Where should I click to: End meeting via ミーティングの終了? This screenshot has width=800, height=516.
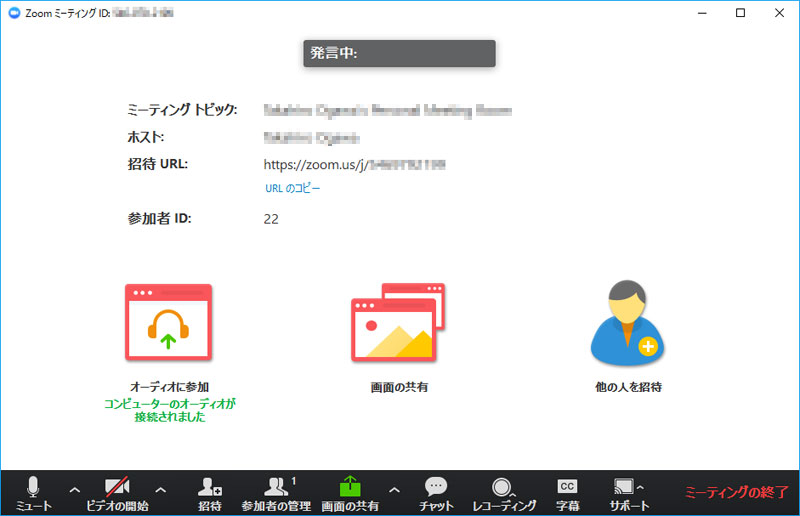click(x=736, y=492)
